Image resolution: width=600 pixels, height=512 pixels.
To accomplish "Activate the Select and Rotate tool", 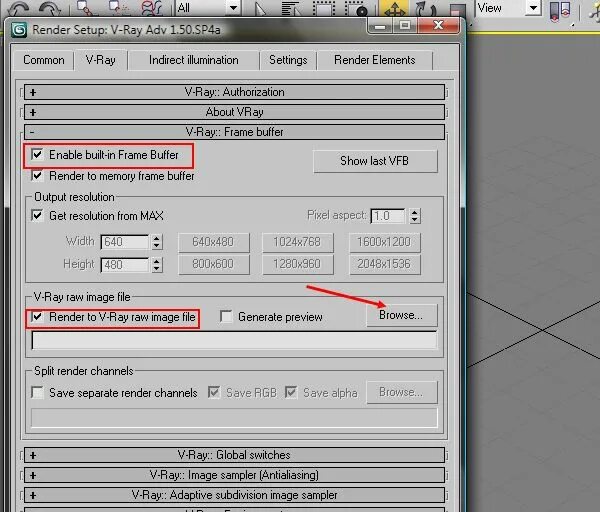I will [426, 8].
